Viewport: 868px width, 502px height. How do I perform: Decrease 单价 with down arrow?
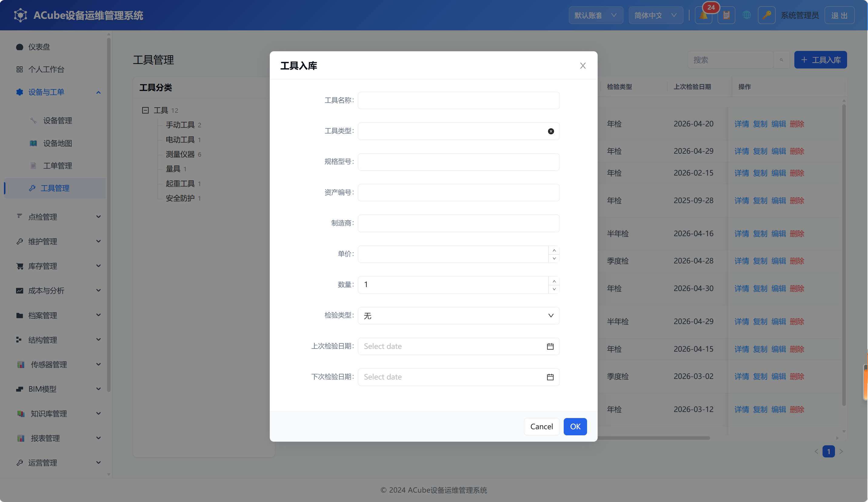pyautogui.click(x=554, y=258)
